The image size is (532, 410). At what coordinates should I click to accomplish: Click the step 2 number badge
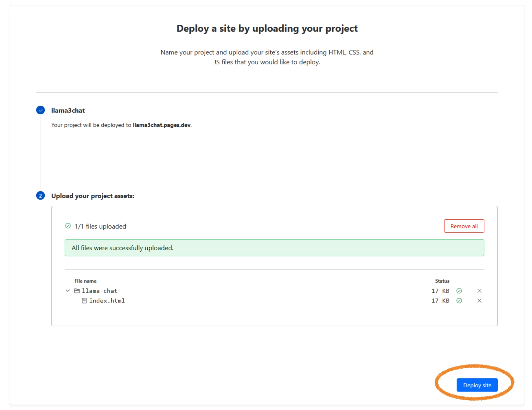pyautogui.click(x=41, y=195)
